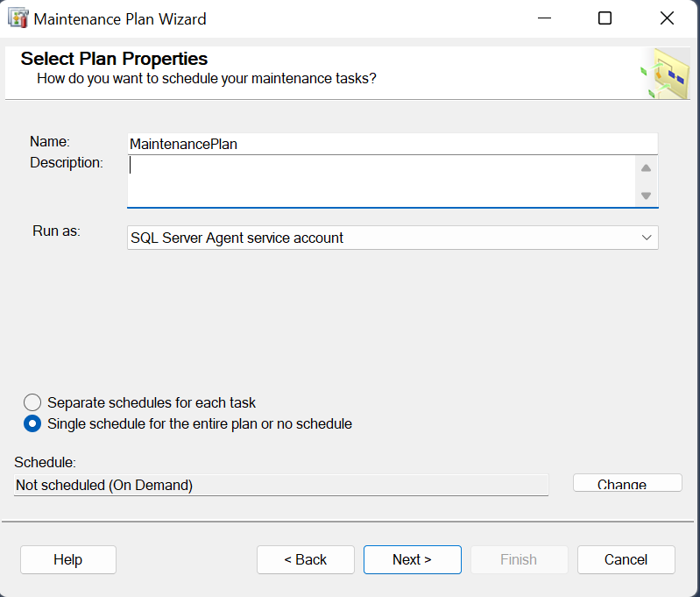Click the wizard banner graphic icon
Screen dimensions: 700x597
665,74
